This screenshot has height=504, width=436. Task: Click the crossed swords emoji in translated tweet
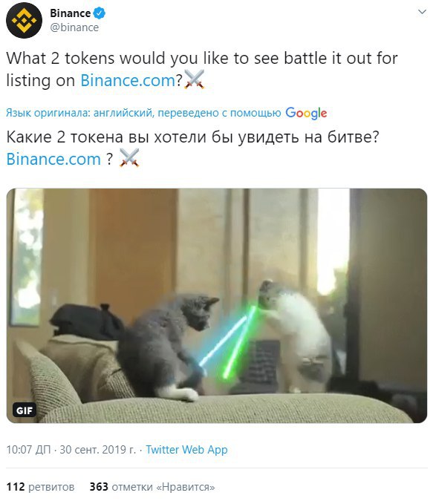[129, 158]
